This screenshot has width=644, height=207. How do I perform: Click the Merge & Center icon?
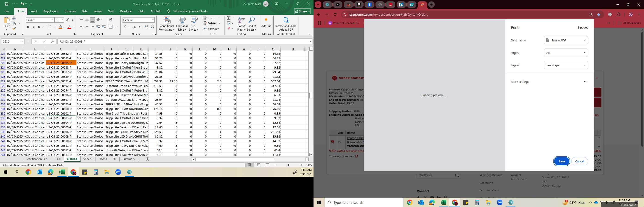pos(111,27)
